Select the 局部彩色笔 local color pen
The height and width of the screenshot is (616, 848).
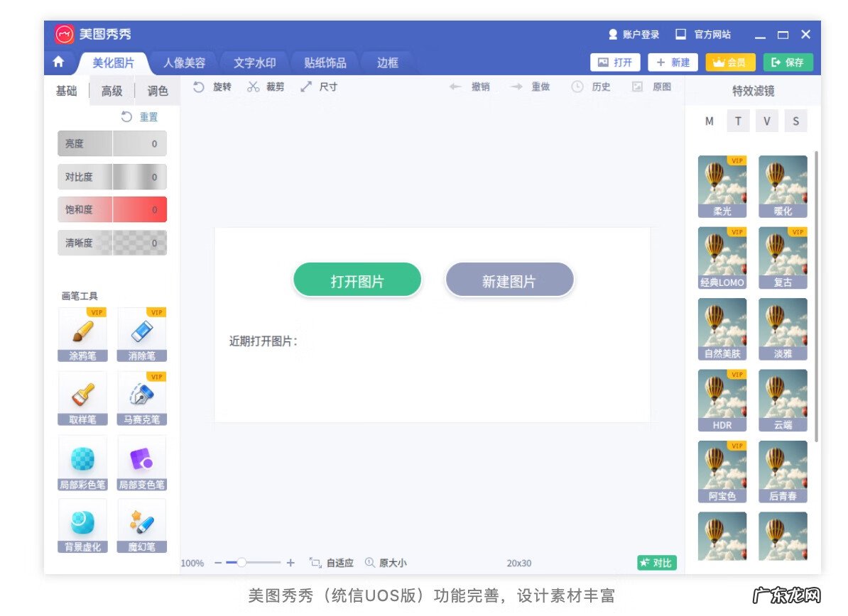click(82, 461)
